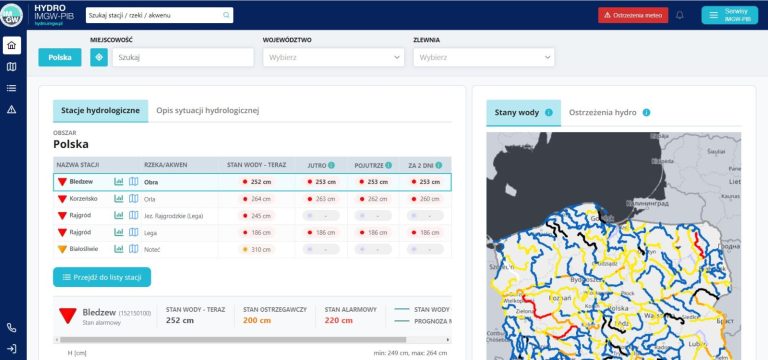
Task: Expand the Województwo dropdown
Action: click(x=334, y=57)
